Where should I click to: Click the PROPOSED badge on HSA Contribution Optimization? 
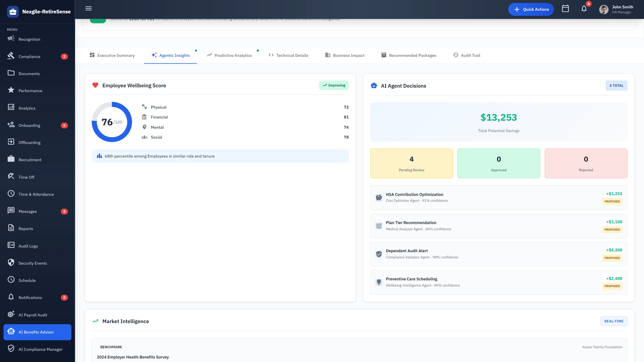(612, 201)
